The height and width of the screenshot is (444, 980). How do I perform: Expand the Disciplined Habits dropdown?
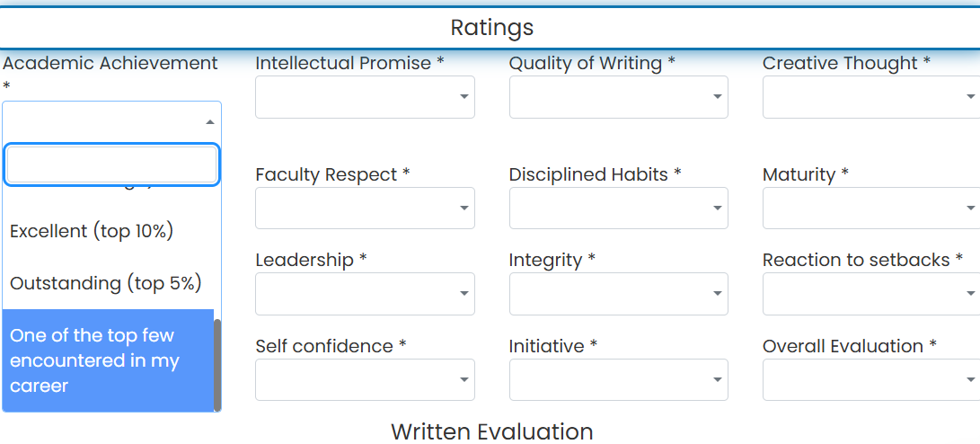(619, 208)
